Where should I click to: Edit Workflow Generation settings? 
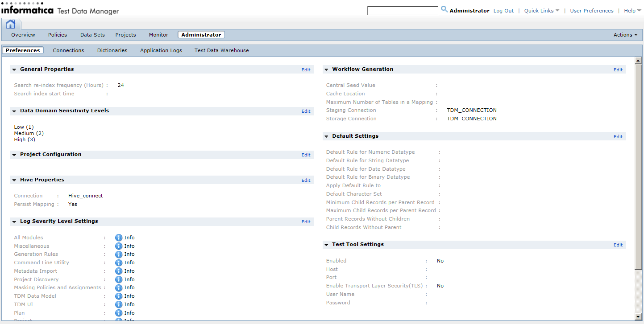point(618,70)
